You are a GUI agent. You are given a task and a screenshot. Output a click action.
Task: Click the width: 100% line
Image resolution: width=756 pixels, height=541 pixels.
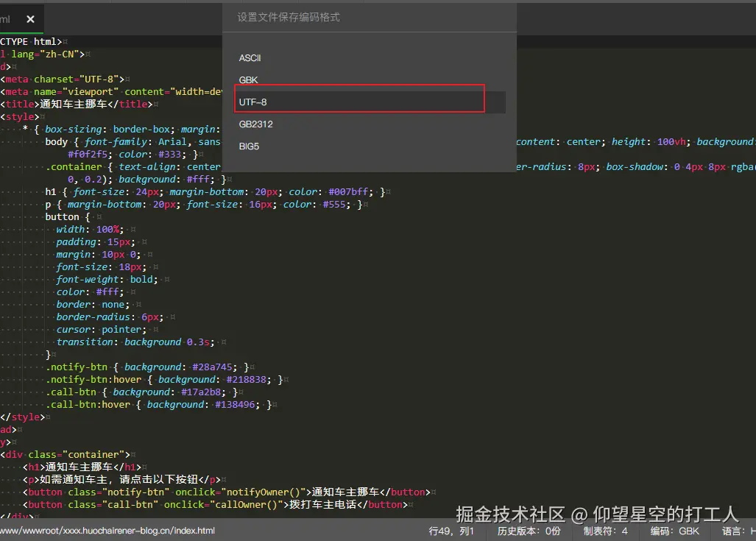[90, 230]
